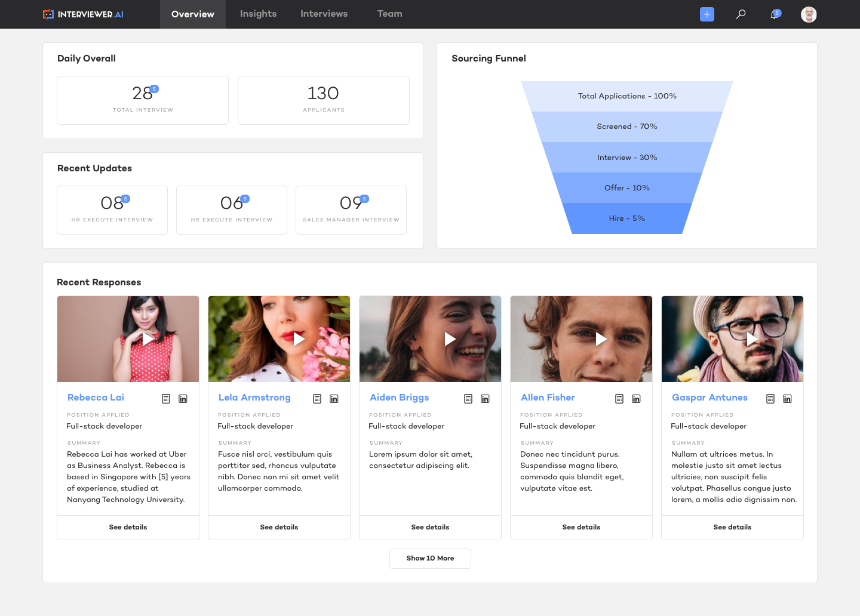Open Rebecca Lai's LinkedIn icon
The image size is (860, 616).
pyautogui.click(x=183, y=399)
